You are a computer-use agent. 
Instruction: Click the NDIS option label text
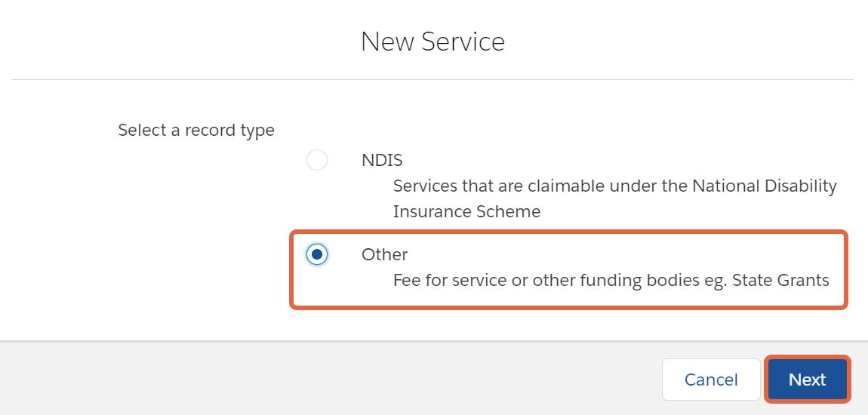[x=382, y=160]
